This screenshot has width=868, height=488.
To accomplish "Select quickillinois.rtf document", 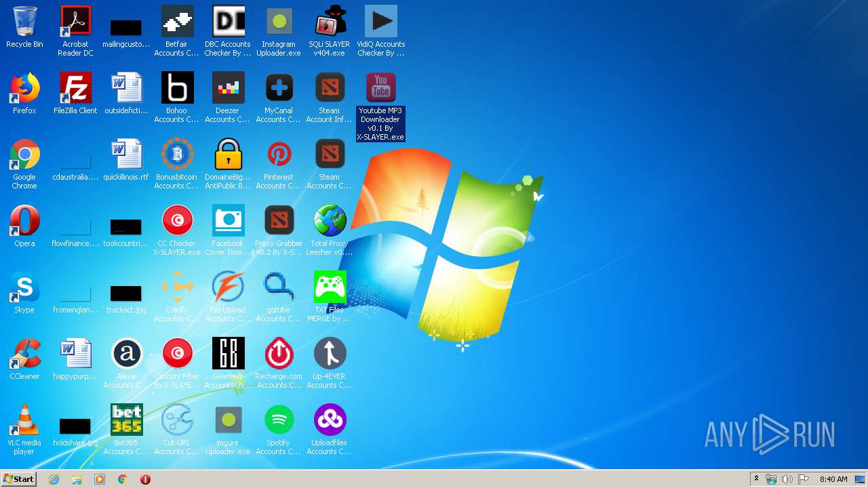I will point(126,160).
